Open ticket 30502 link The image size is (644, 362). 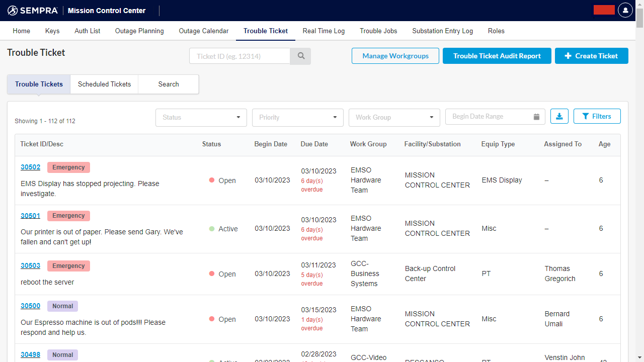pyautogui.click(x=30, y=167)
